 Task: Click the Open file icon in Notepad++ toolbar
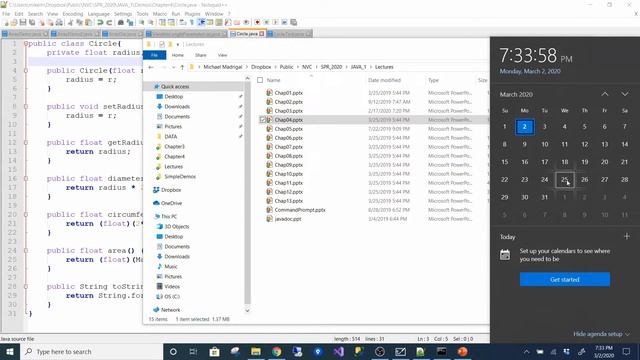(14, 22)
